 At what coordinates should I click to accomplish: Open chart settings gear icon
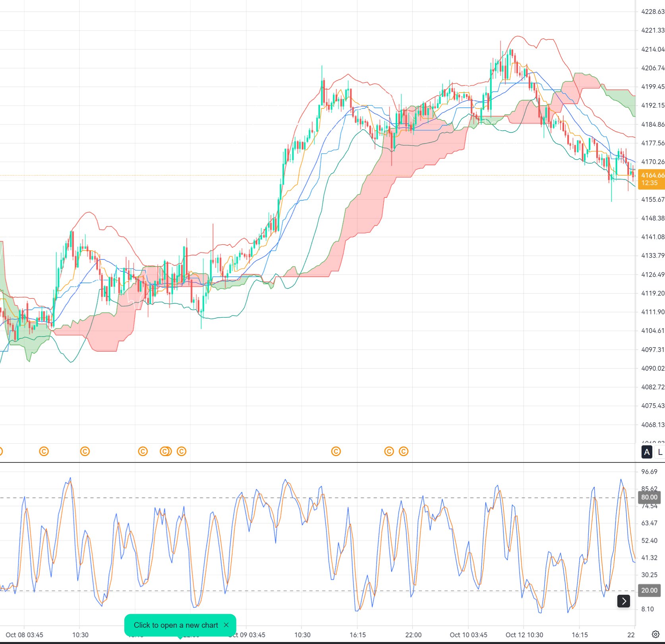[x=655, y=634]
